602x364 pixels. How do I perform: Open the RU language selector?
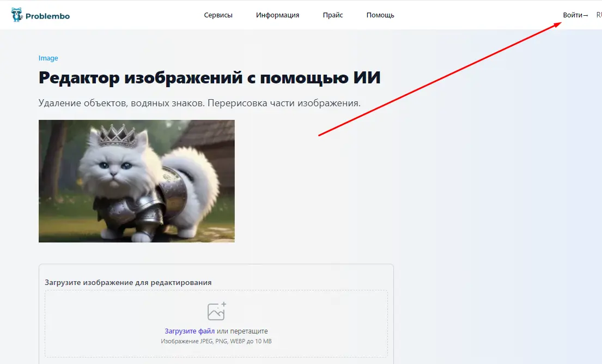599,15
